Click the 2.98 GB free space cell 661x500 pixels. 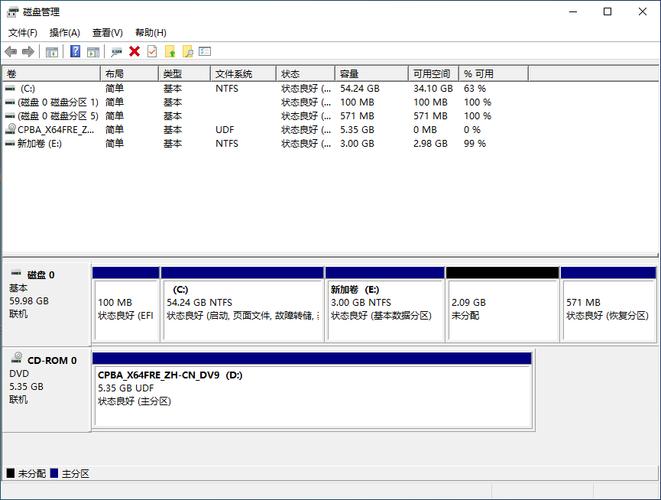pos(430,143)
